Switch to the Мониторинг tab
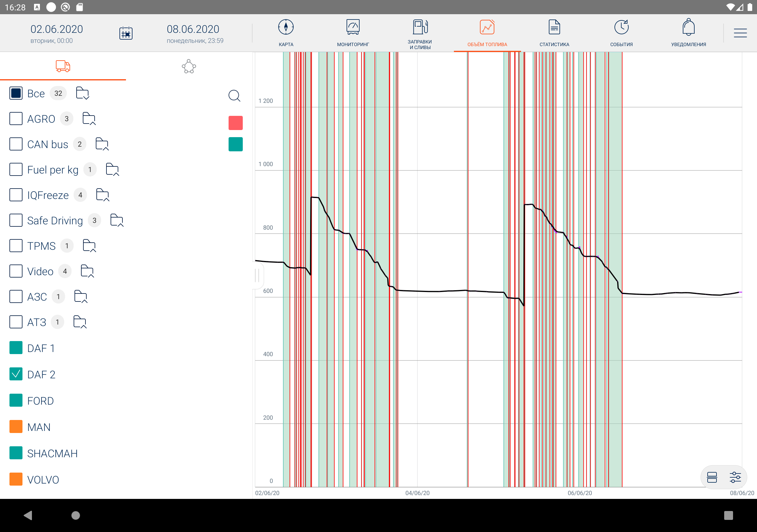The image size is (757, 532). 353,33
